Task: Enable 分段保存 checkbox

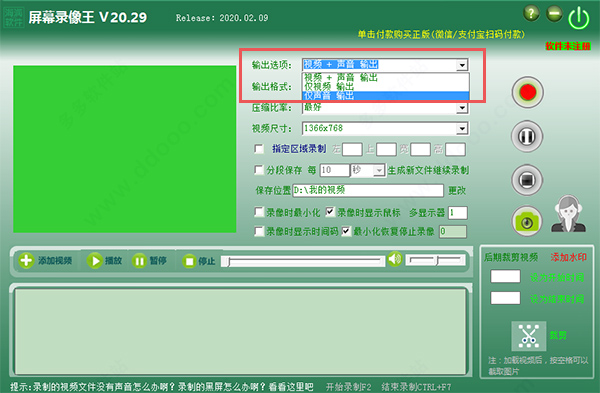Action: (x=259, y=170)
